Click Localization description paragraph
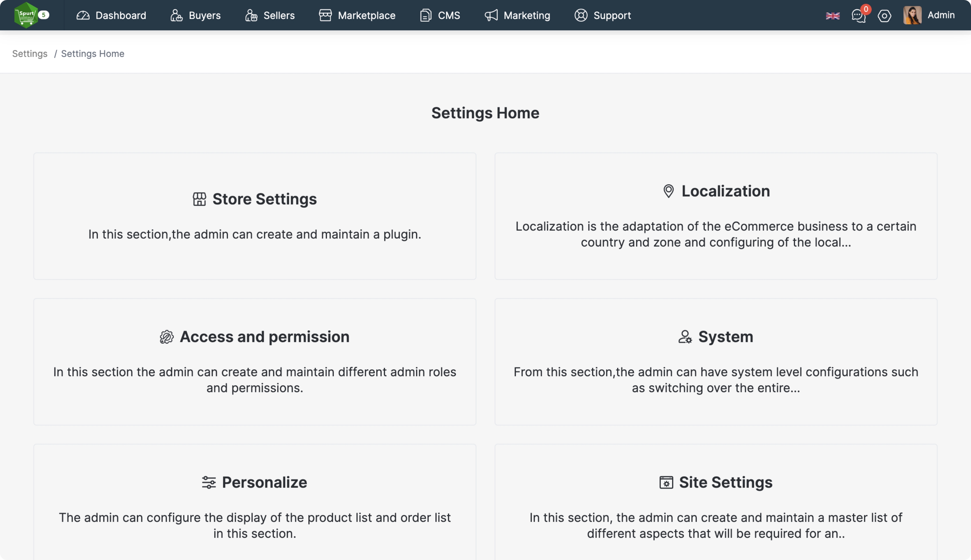Image resolution: width=971 pixels, height=560 pixels. [x=716, y=234]
